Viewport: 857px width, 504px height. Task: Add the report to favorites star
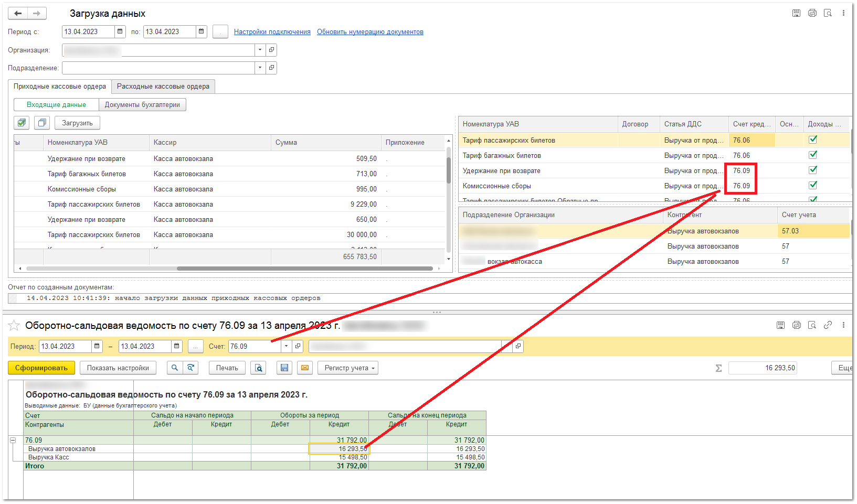tap(15, 326)
